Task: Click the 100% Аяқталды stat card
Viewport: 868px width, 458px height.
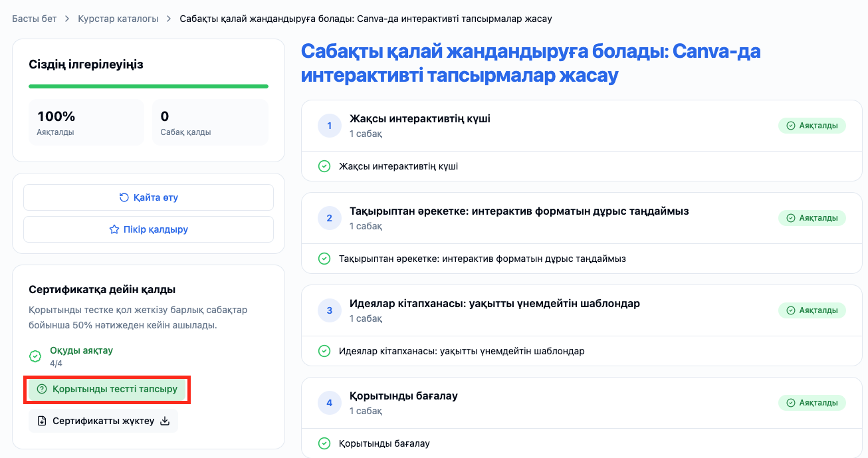Action: (86, 122)
